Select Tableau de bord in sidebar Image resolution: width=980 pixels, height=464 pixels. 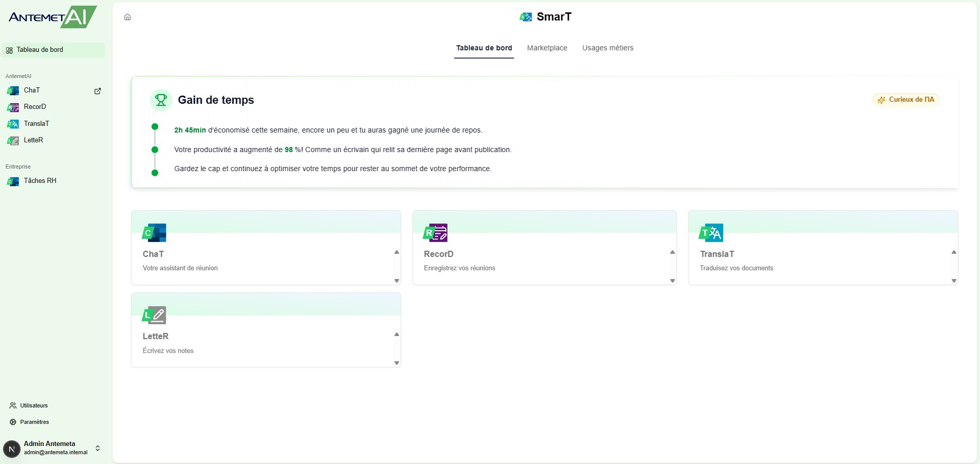(40, 50)
